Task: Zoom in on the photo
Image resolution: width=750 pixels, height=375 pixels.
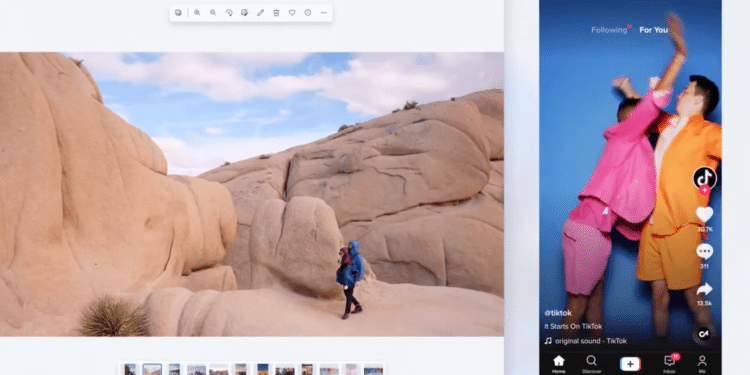Action: click(x=197, y=13)
